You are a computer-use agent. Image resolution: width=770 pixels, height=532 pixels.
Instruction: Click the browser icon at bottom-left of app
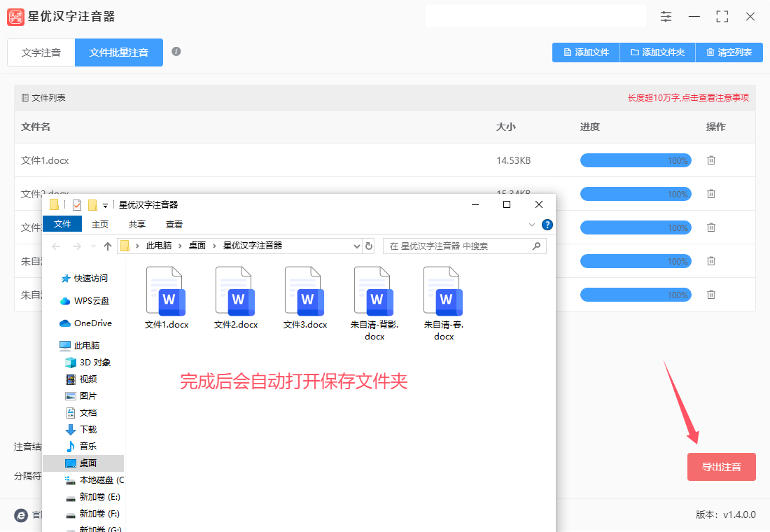pyautogui.click(x=21, y=514)
